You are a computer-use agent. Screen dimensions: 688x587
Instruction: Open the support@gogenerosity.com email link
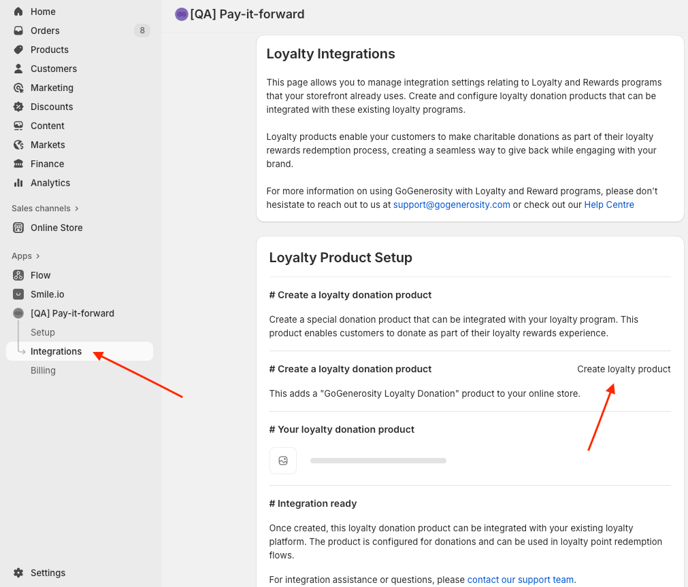(451, 204)
